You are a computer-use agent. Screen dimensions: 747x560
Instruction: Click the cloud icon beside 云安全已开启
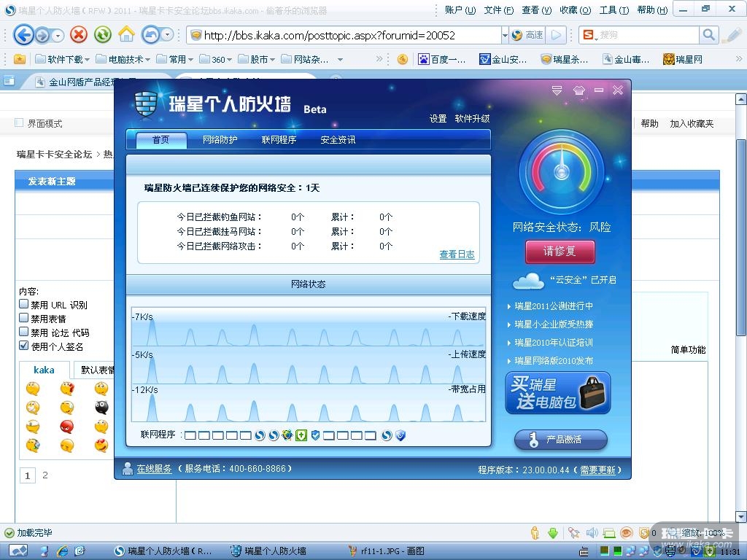tap(528, 281)
